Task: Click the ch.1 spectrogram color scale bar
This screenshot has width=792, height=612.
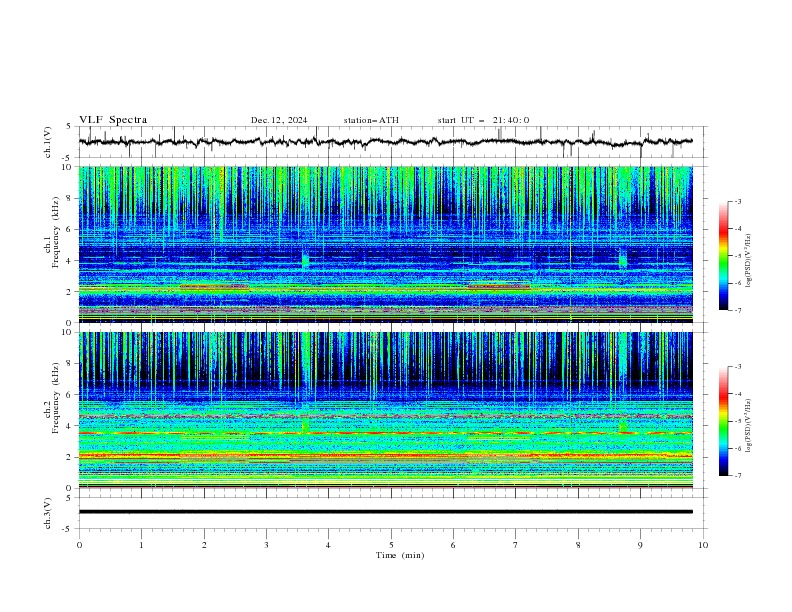Action: coord(723,256)
